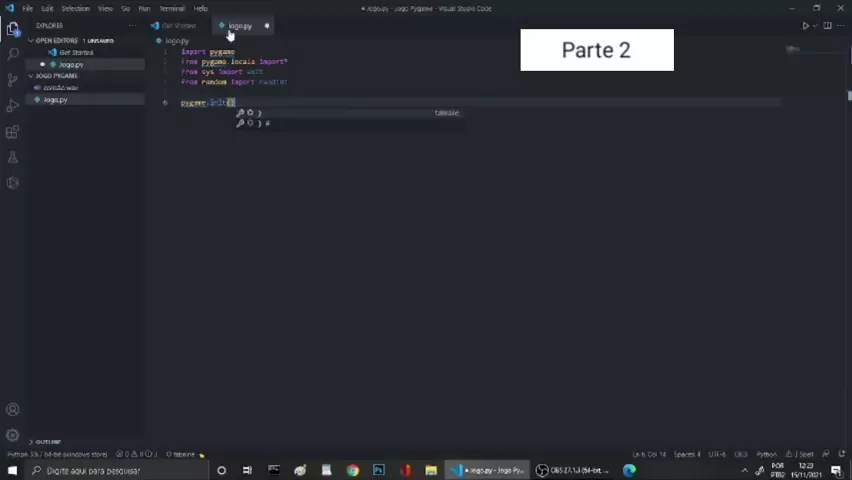Open the File menu

coord(28,9)
